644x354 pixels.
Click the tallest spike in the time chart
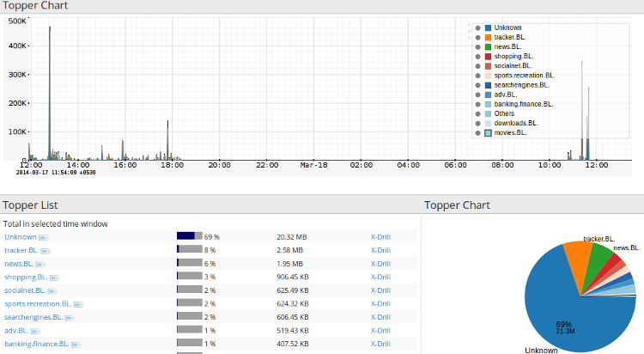50,93
